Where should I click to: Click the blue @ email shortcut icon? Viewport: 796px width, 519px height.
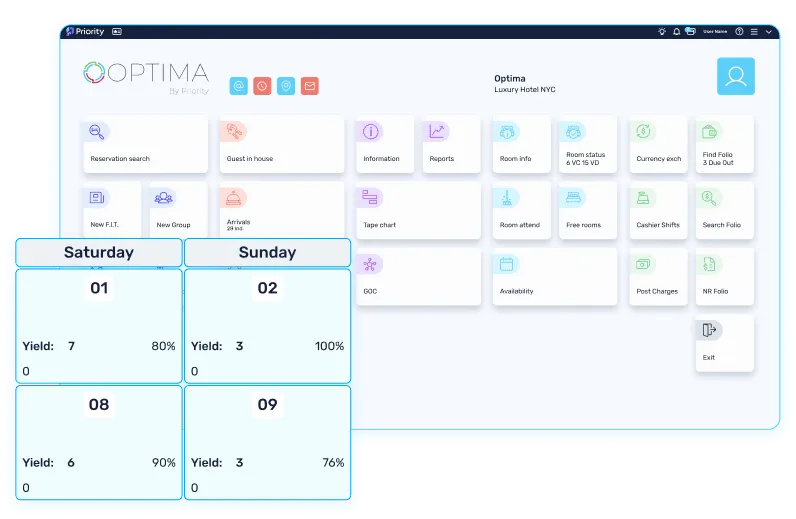pyautogui.click(x=239, y=86)
